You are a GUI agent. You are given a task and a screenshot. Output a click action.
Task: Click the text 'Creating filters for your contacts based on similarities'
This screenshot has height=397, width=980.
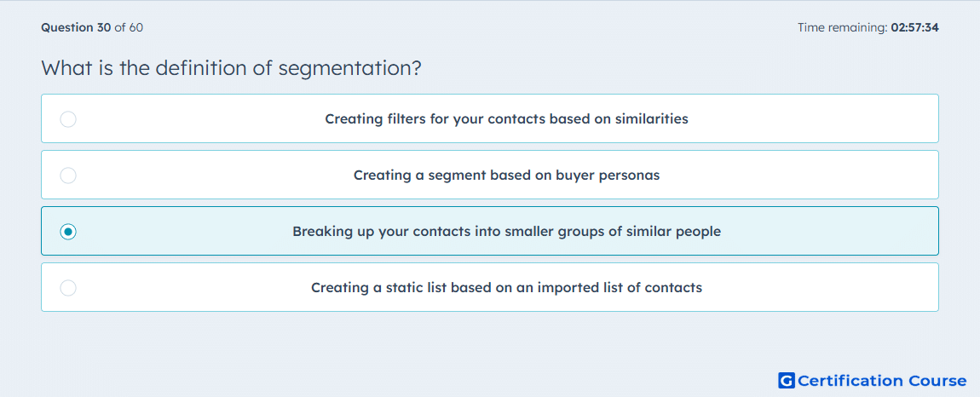click(x=506, y=118)
